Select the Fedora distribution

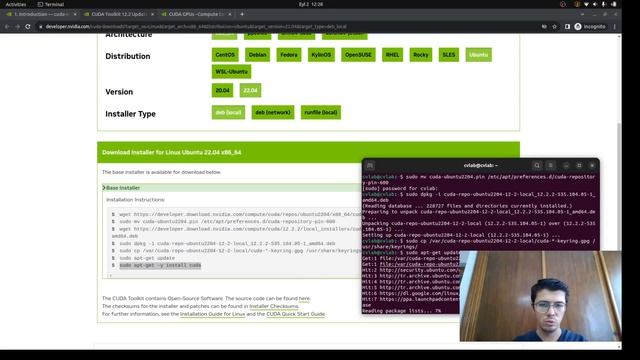(289, 55)
